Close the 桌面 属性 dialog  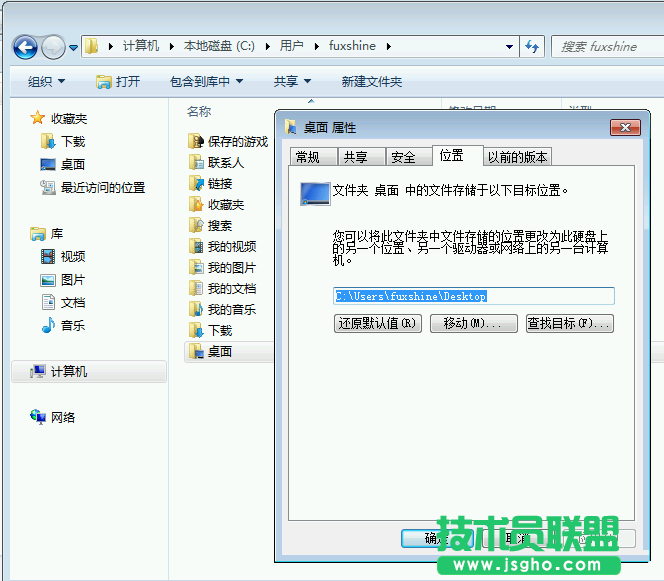click(625, 127)
